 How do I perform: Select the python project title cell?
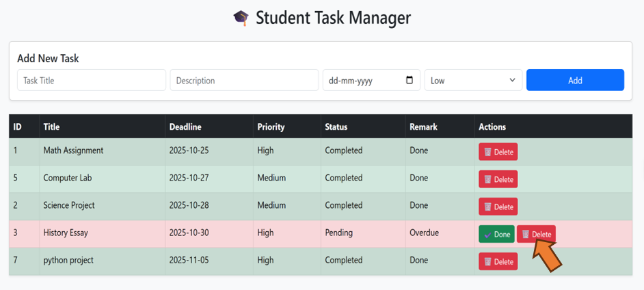click(103, 261)
